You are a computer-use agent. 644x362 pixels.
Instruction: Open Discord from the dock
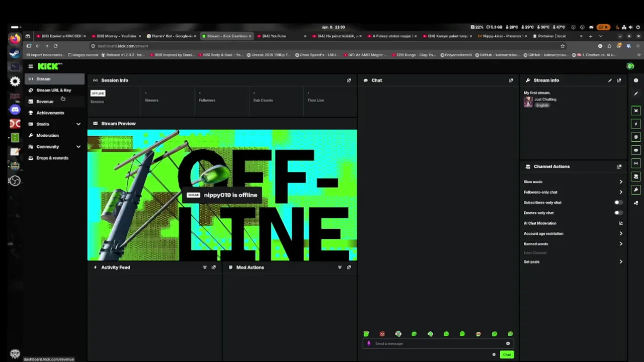pos(15,110)
